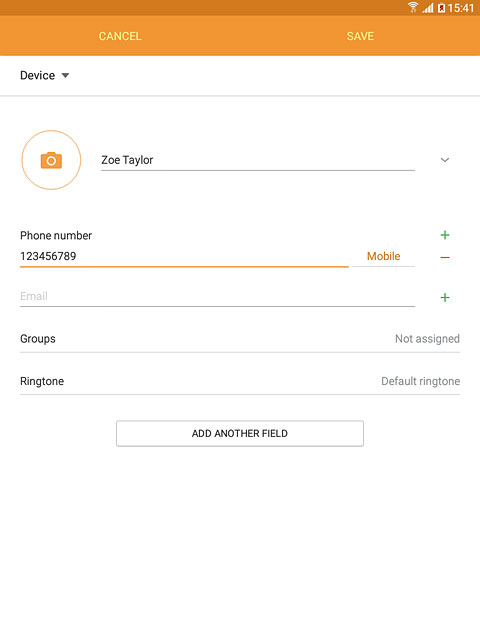Remove phone number with red minus

point(445,257)
